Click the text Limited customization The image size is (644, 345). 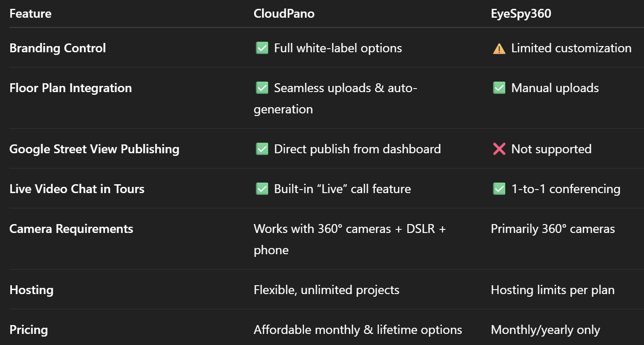(x=571, y=48)
